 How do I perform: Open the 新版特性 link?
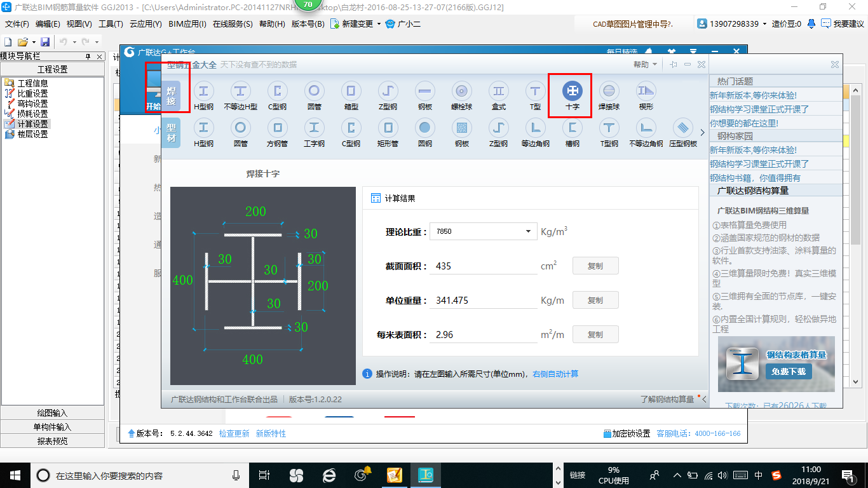tap(271, 433)
